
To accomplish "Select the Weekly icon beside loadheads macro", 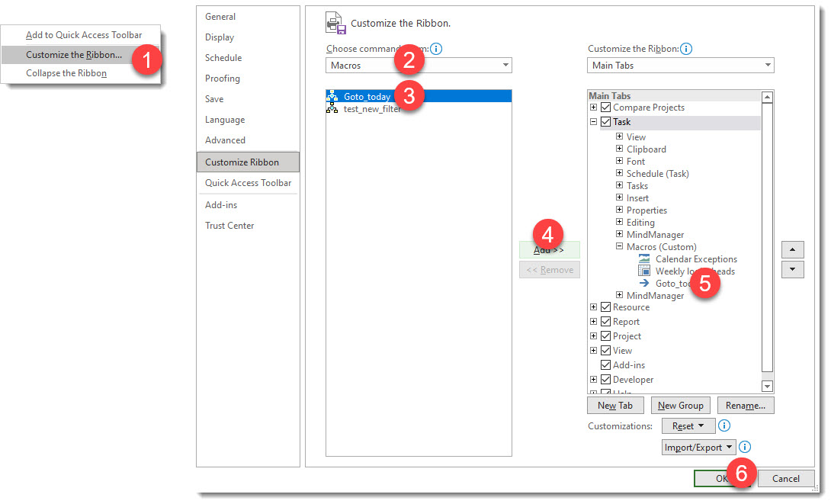I will tap(645, 271).
